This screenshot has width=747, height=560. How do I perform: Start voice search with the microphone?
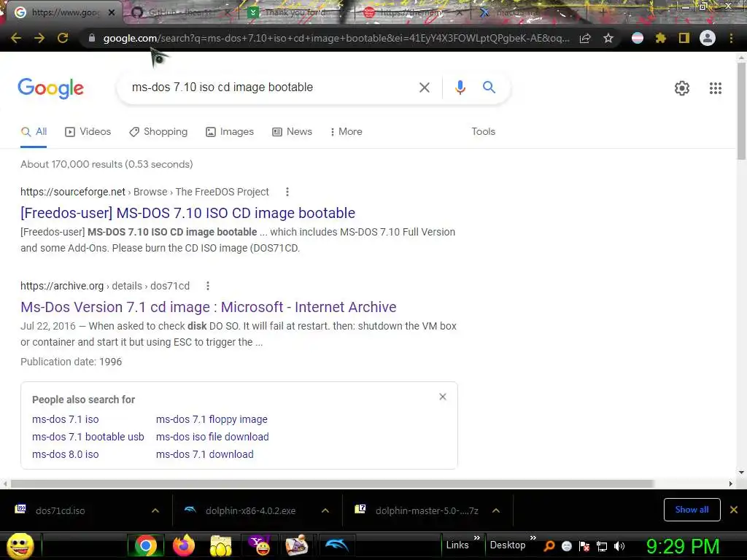[460, 87]
